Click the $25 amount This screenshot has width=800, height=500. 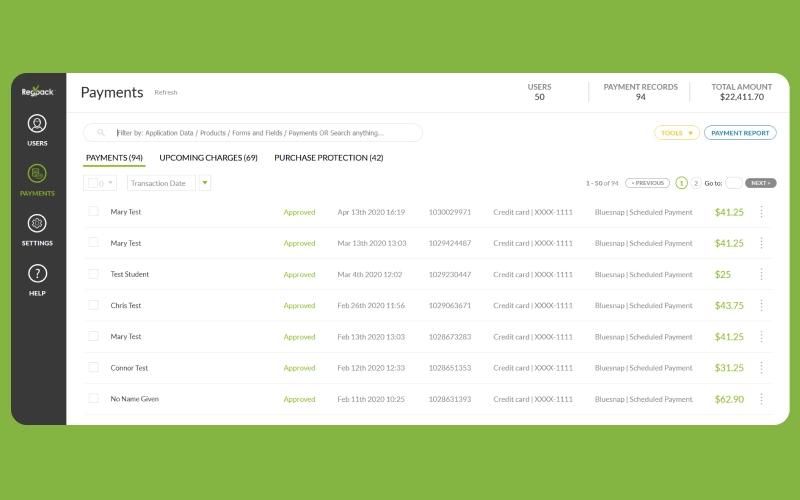click(722, 274)
